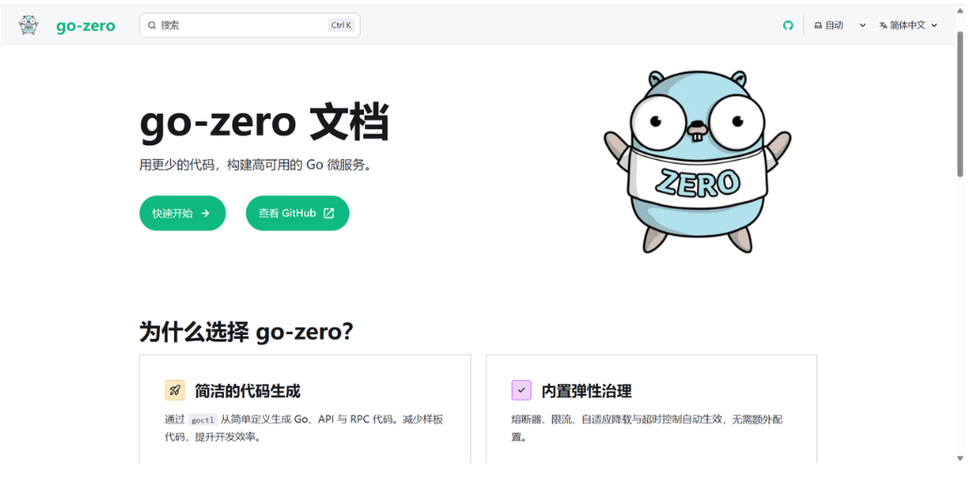Click the laptop icon beside 自动
Image resolution: width=980 pixels, height=477 pixels.
tap(818, 25)
